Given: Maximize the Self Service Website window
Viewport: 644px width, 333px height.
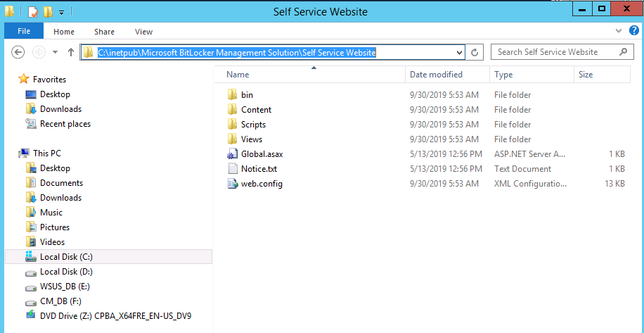Looking at the screenshot, I should click(601, 9).
